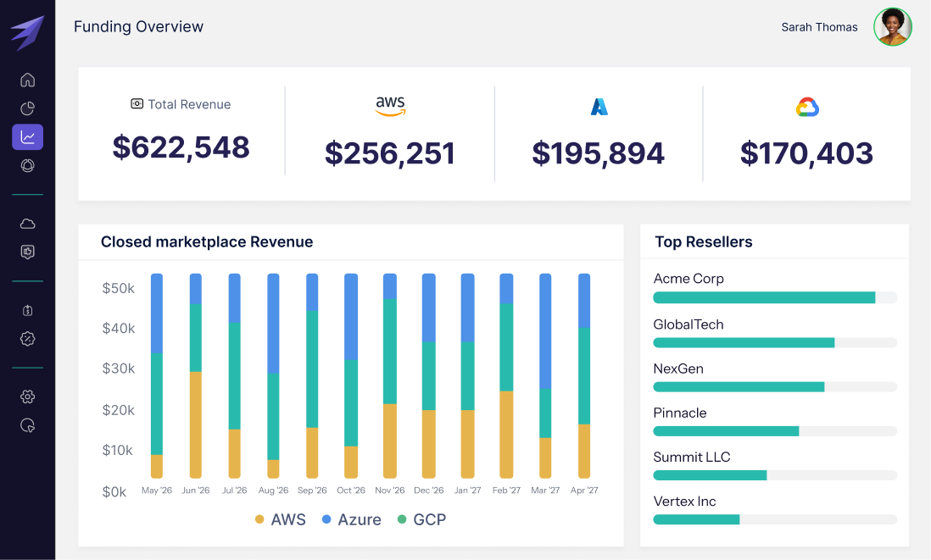Click the Summit LLC progress bar
This screenshot has width=931, height=560.
pos(775,475)
